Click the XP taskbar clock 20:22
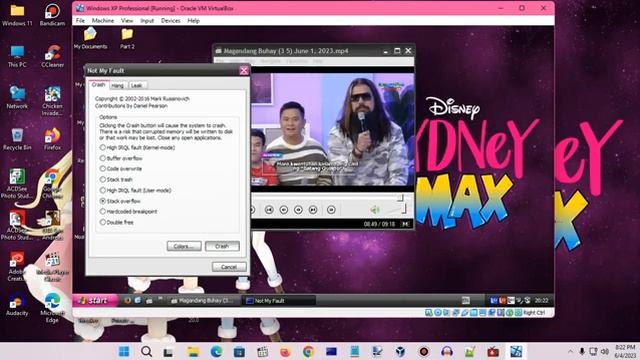Screen dimensions: 640x360 click(x=541, y=300)
